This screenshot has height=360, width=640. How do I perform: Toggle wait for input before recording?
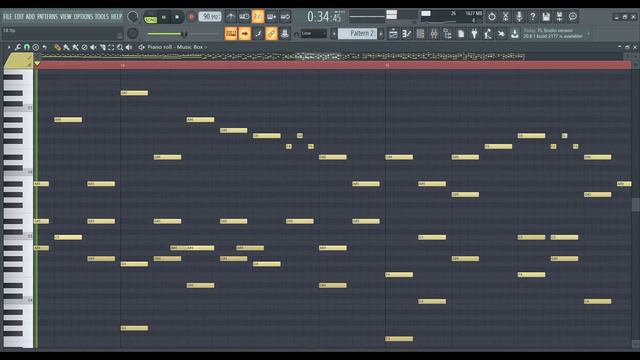[244, 17]
